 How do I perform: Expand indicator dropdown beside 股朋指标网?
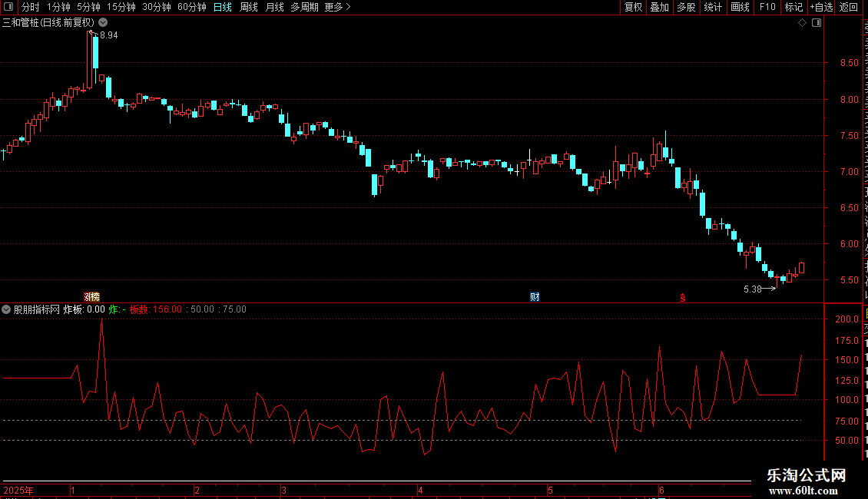6,310
